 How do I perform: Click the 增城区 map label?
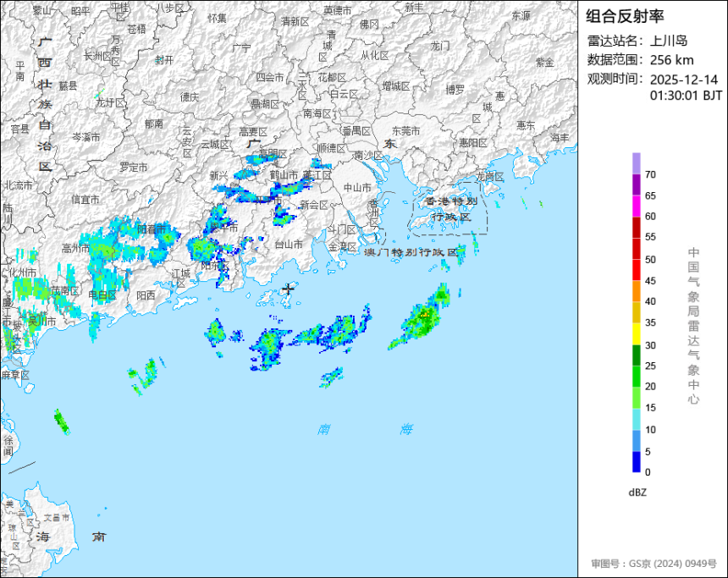click(396, 85)
